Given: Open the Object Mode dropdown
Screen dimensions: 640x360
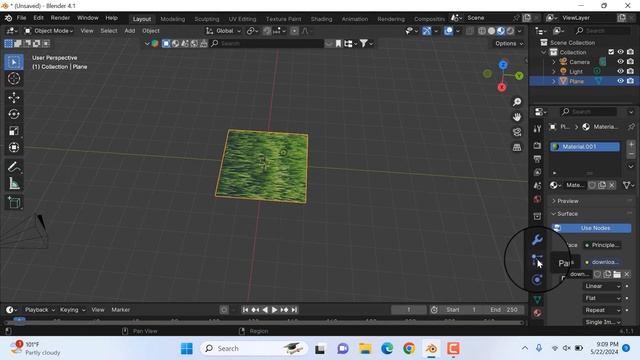Looking at the screenshot, I should [x=49, y=31].
